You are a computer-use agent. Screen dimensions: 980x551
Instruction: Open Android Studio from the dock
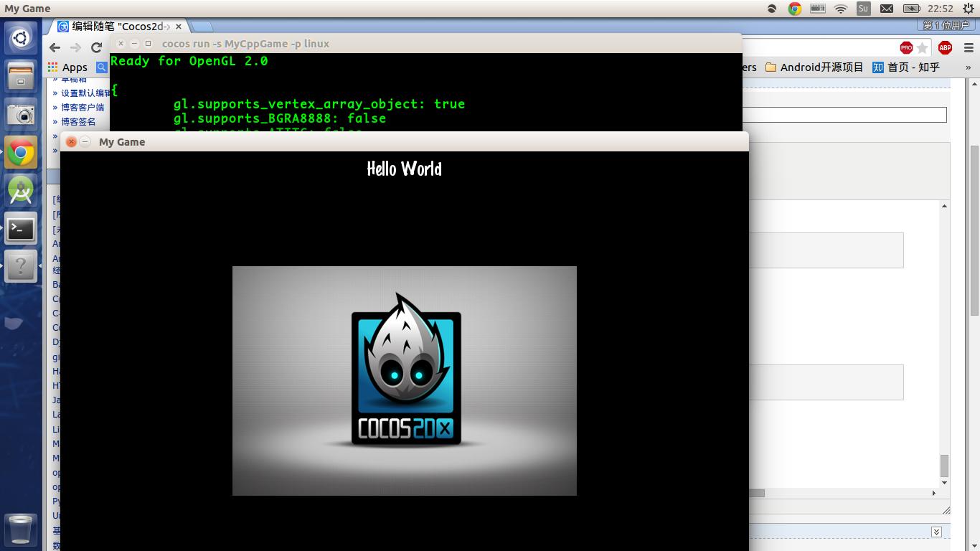coord(21,191)
